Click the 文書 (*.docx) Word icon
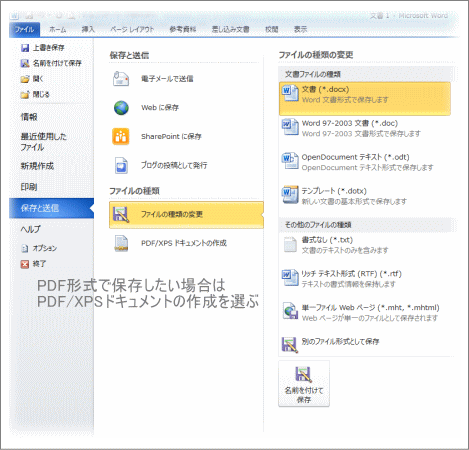Screen dimensions: 469x450 (290, 93)
